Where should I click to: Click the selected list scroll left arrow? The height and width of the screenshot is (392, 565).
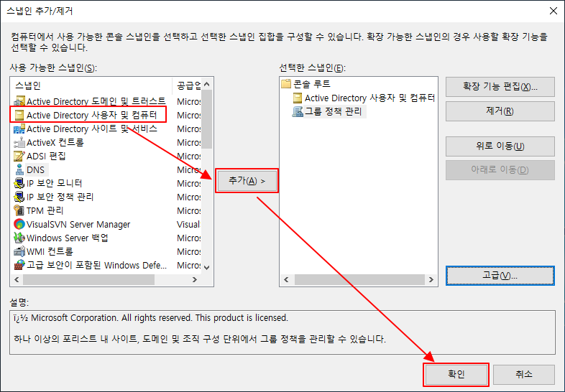[x=286, y=280]
